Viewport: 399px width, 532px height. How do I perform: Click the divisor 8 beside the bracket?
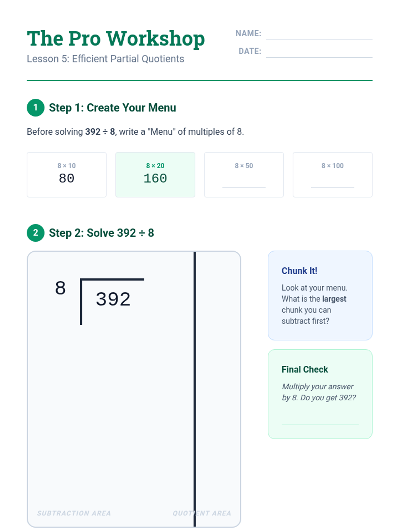click(x=61, y=288)
